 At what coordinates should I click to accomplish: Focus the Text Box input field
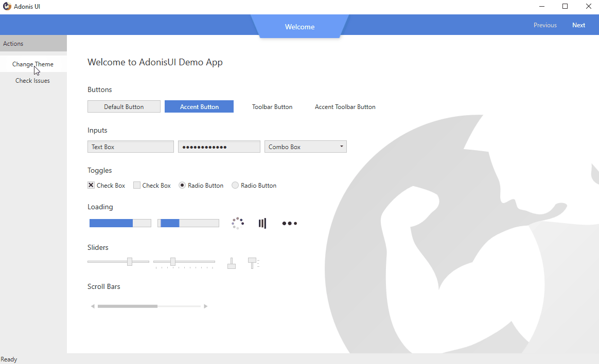(131, 147)
